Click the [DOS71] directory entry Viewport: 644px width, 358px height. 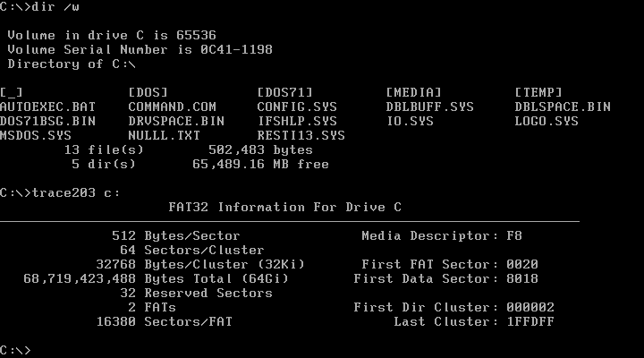(x=285, y=92)
